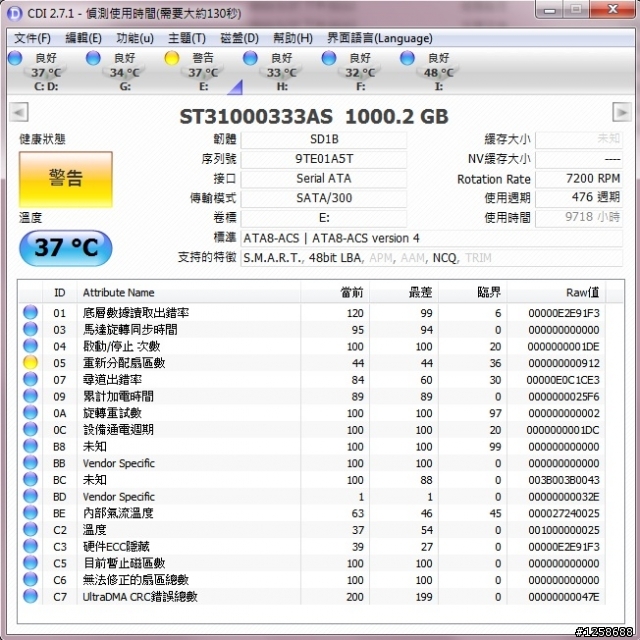Image resolution: width=640 pixels, height=640 pixels.
Task: Open the 文件(F) menu
Action: [32, 38]
